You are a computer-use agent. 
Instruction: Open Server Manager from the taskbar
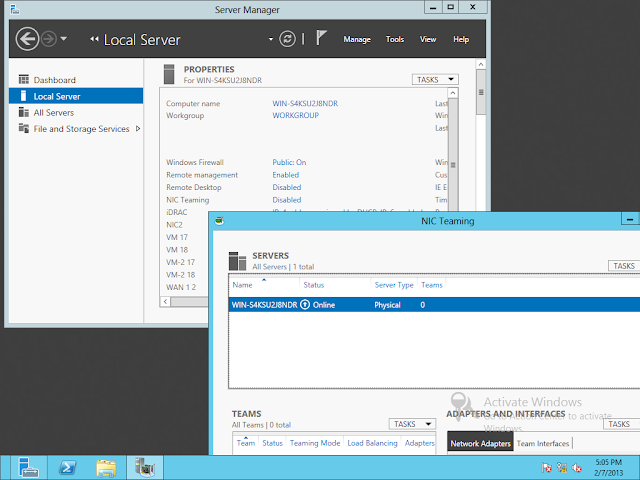point(28,467)
